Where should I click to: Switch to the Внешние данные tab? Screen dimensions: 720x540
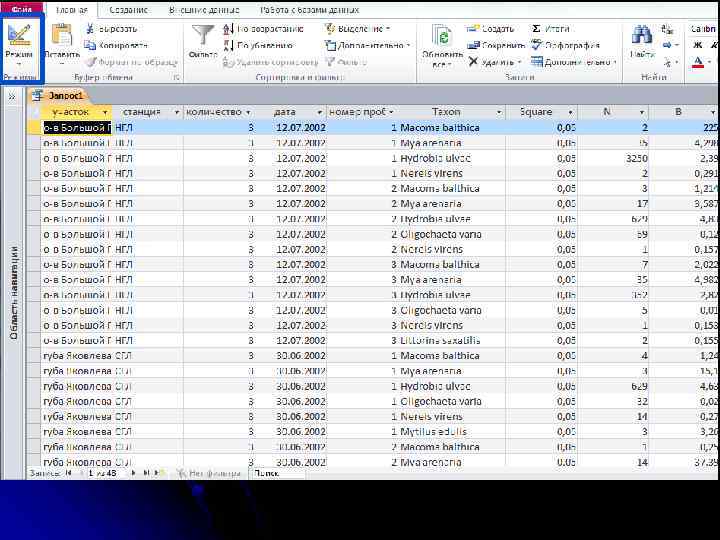pyautogui.click(x=204, y=10)
